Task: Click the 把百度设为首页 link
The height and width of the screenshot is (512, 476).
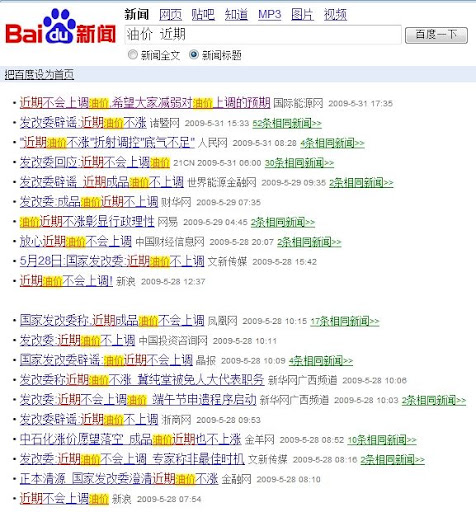Action: tap(39, 75)
